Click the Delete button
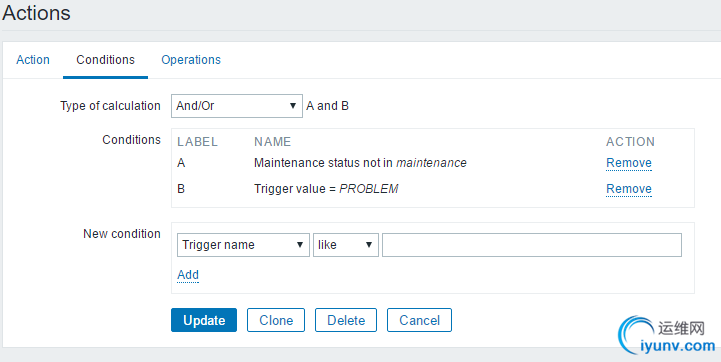The width and height of the screenshot is (721, 362). (346, 320)
